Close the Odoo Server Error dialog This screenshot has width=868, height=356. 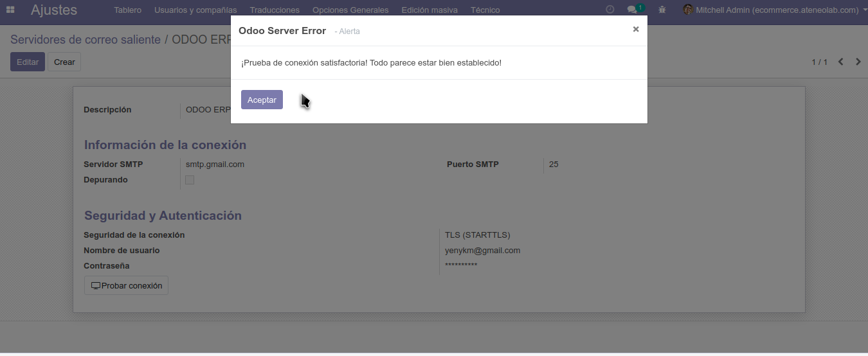(x=636, y=29)
